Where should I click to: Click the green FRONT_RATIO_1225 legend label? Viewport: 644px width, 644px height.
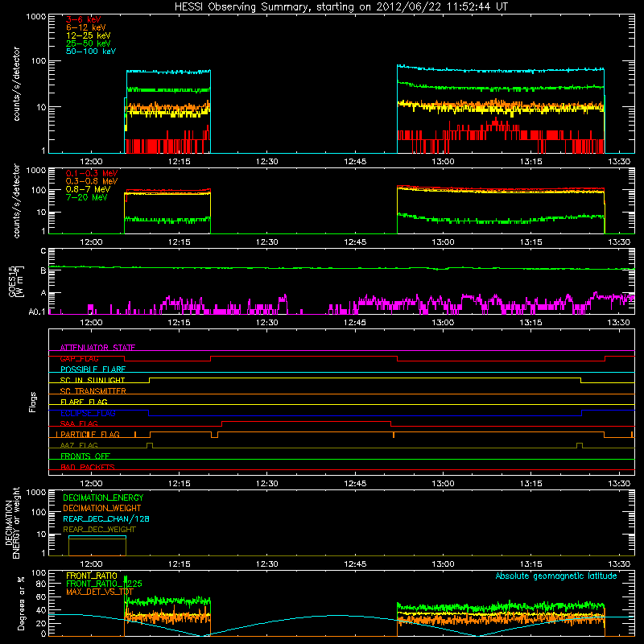coord(104,584)
